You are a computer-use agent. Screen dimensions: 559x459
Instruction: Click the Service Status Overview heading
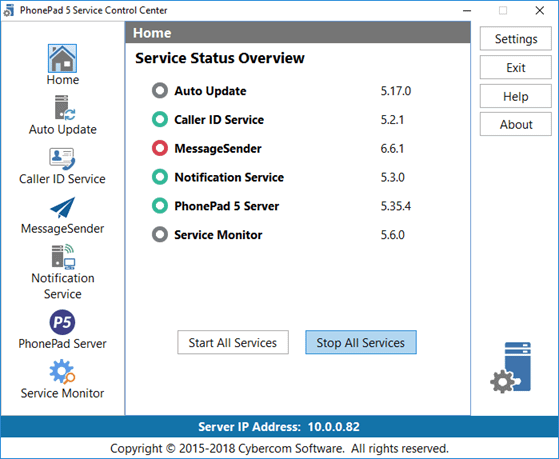click(x=220, y=58)
